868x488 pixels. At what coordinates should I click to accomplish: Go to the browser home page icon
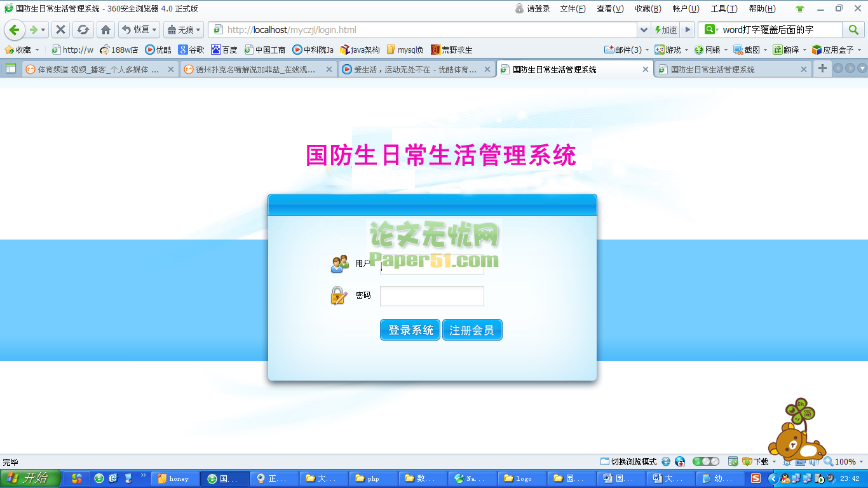[x=106, y=30]
